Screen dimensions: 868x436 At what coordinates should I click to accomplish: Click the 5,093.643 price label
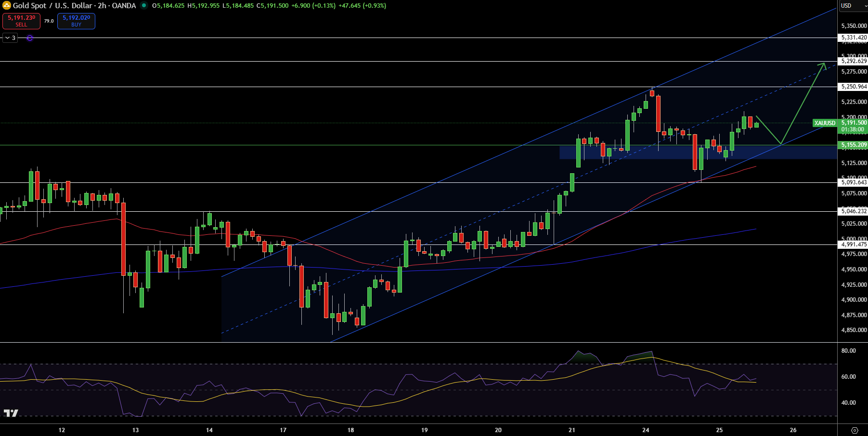tap(854, 182)
